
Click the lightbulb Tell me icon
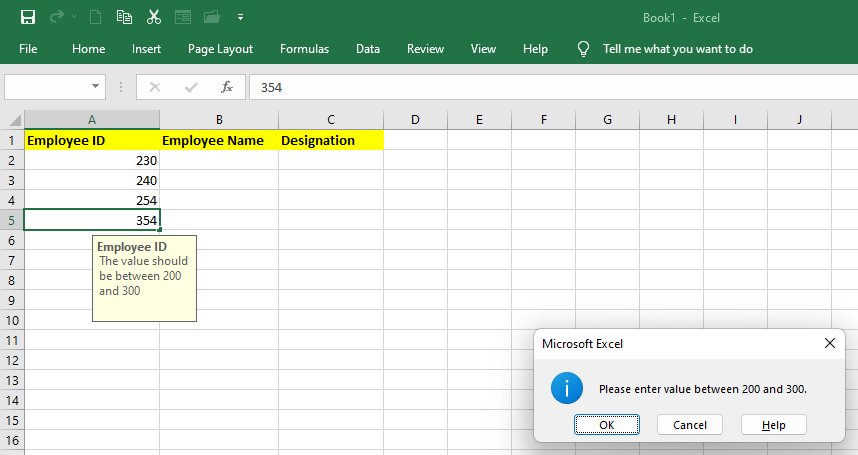[x=584, y=49]
